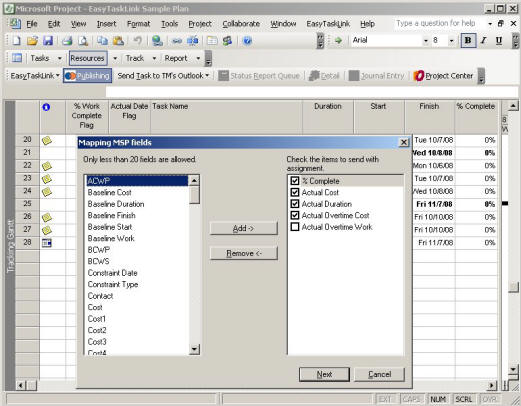
Task: Click the Paste clipboard icon
Action: click(x=118, y=41)
